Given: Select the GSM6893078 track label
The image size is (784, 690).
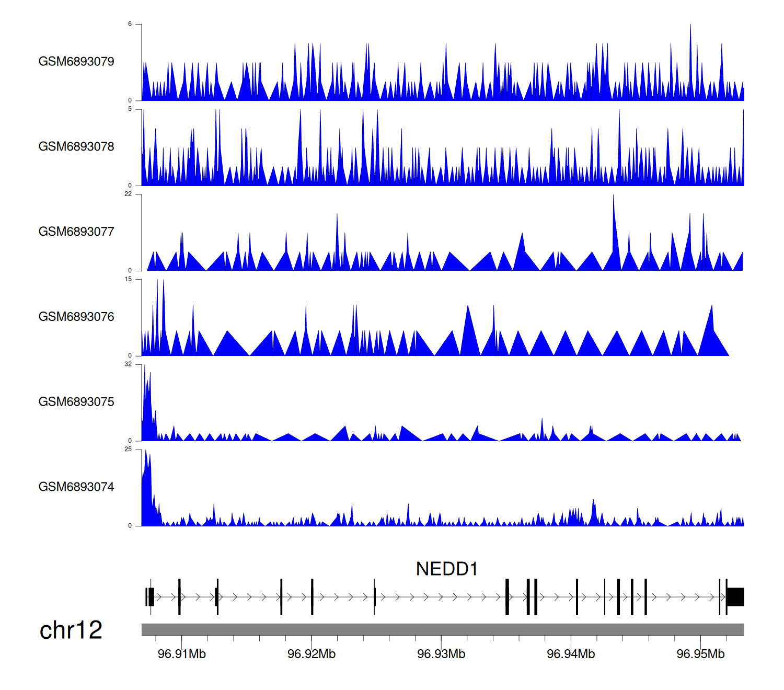Looking at the screenshot, I should point(76,147).
